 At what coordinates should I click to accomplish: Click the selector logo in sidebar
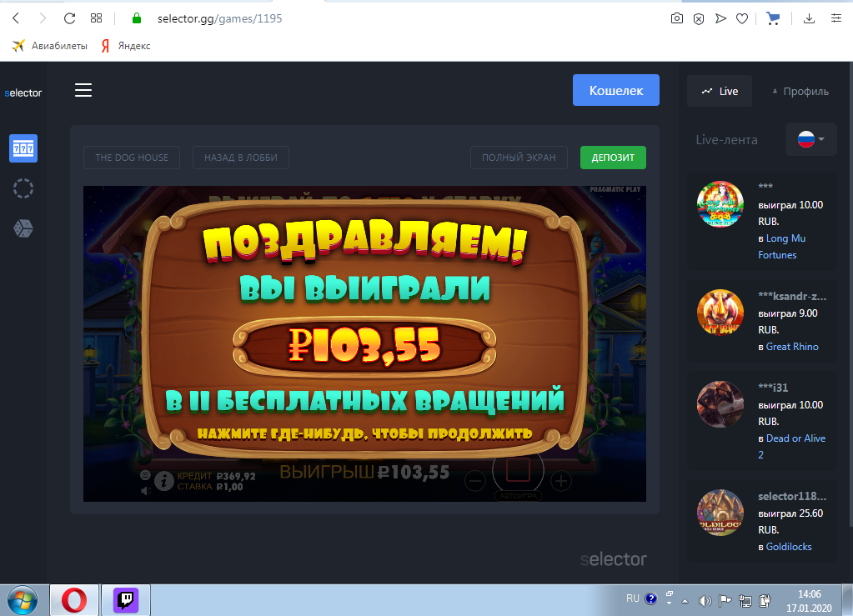click(23, 93)
